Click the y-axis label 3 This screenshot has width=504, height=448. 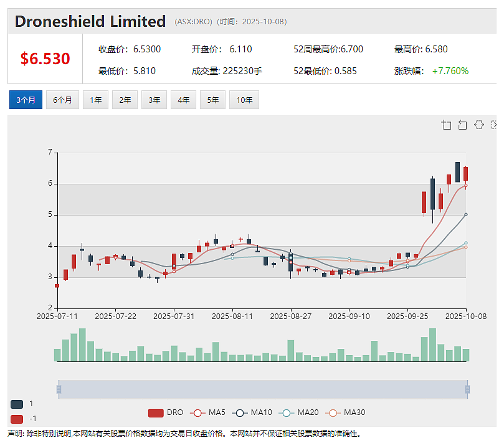pyautogui.click(x=50, y=277)
